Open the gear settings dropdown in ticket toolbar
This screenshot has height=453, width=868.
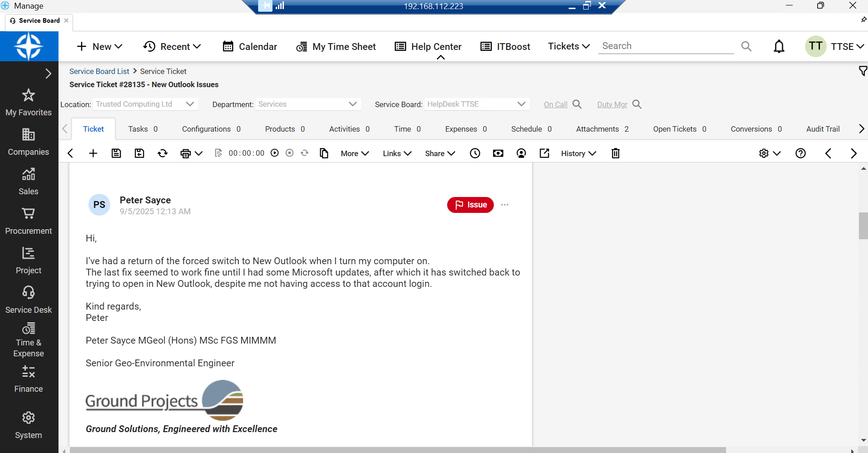pos(770,153)
